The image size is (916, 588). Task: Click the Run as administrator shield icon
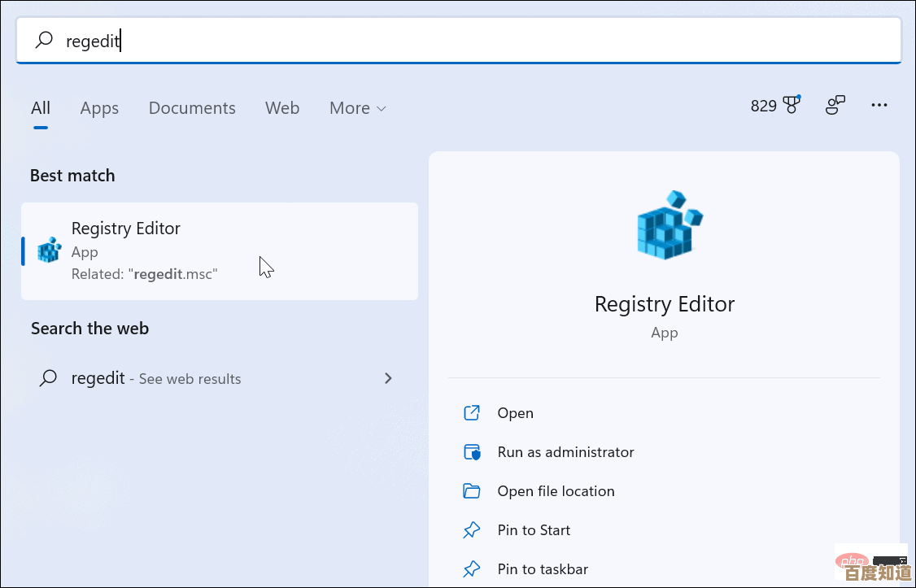[472, 452]
